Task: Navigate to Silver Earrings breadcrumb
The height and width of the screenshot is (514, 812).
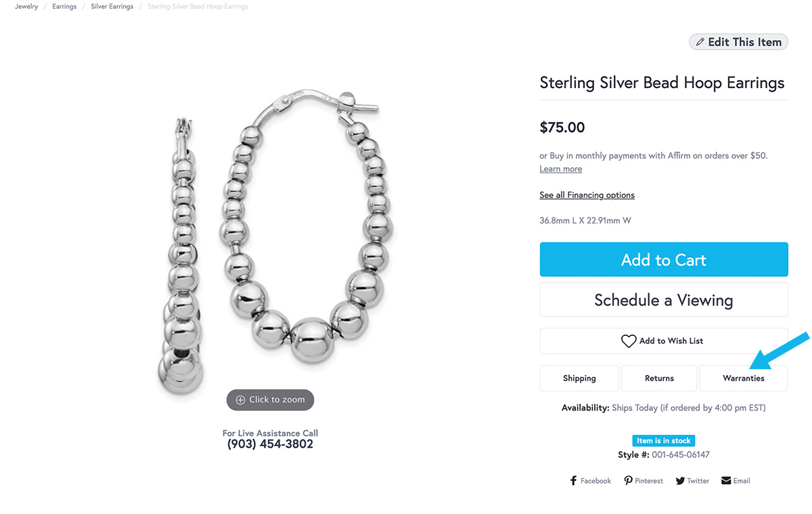Action: 112,7
